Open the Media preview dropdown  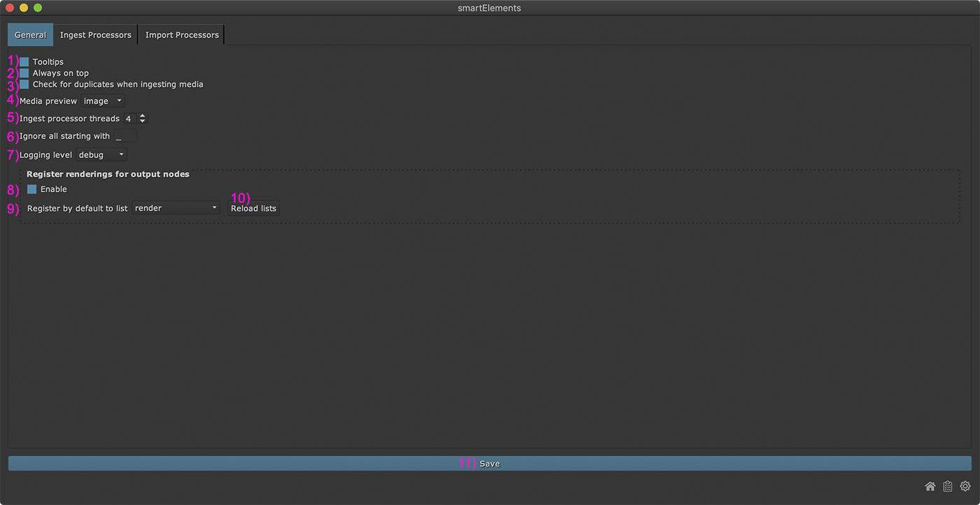point(103,101)
